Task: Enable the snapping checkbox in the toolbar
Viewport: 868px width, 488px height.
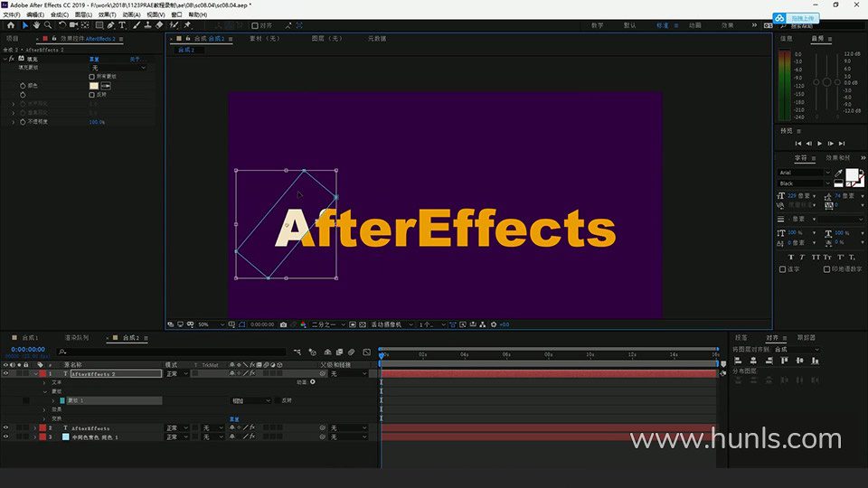Action: 255,25
